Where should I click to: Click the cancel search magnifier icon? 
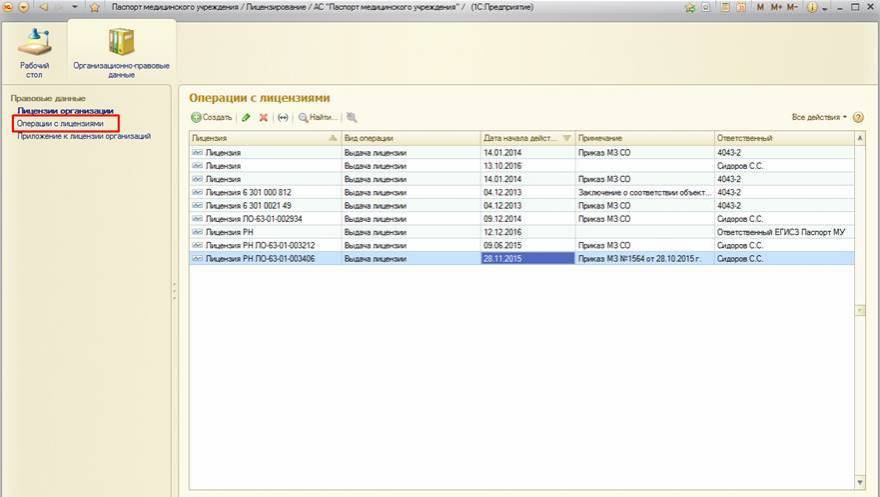point(352,117)
